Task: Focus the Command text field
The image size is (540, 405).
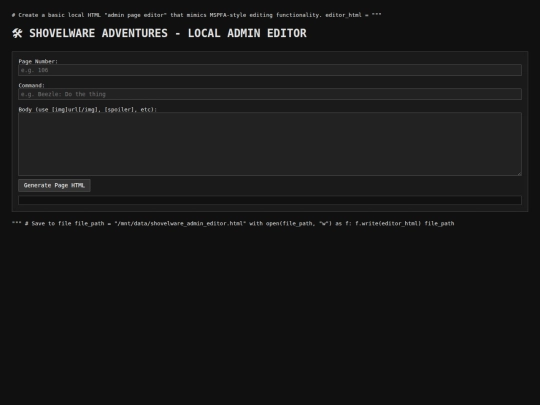Action: tap(270, 94)
